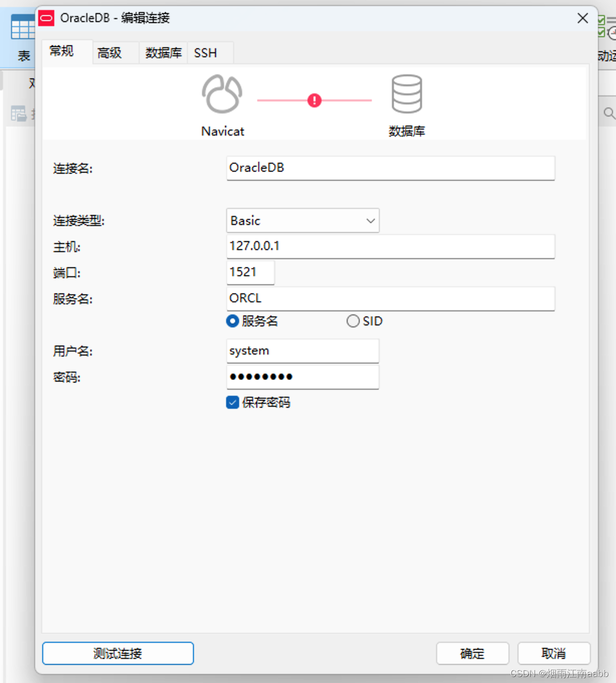Click the search magnifier in main window
The height and width of the screenshot is (683, 616).
point(609,113)
